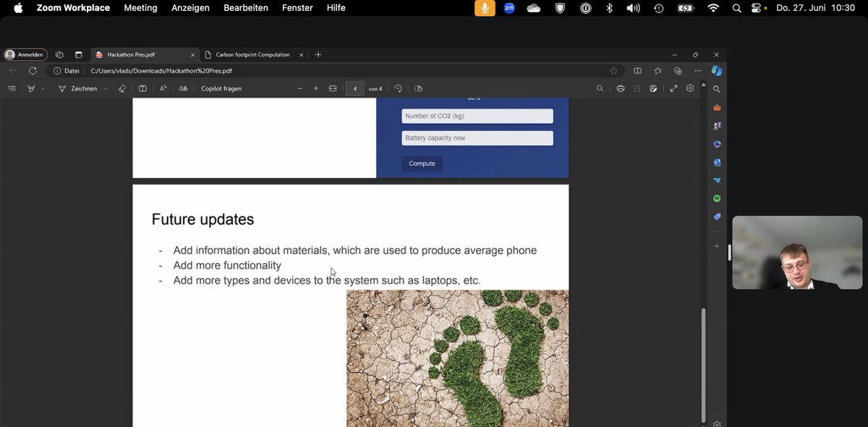Reload the current page
Screen dimensions: 868x427
[x=33, y=71]
